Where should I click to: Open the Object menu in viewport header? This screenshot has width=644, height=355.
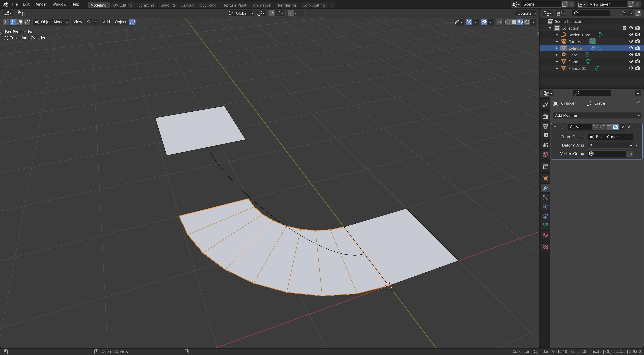tap(121, 22)
